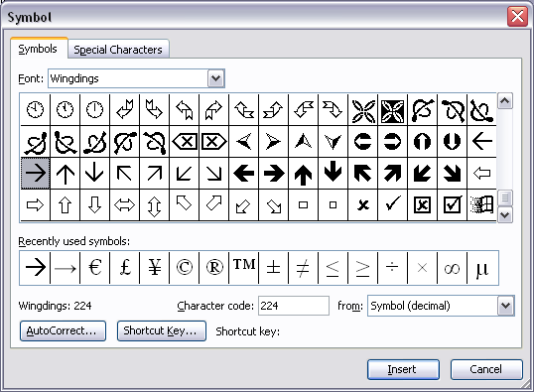The width and height of the screenshot is (534, 392).
Task: Select the delete-left boxed X symbol
Action: 185,141
